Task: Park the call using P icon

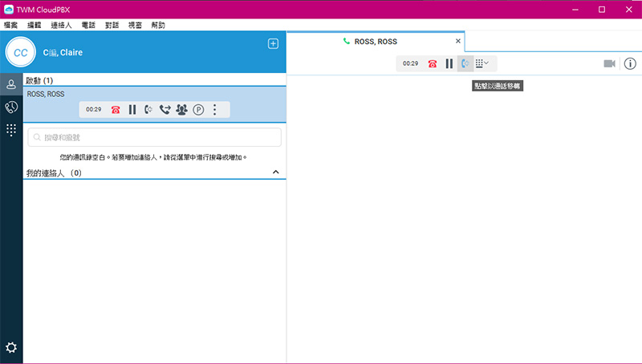Action: click(x=198, y=110)
